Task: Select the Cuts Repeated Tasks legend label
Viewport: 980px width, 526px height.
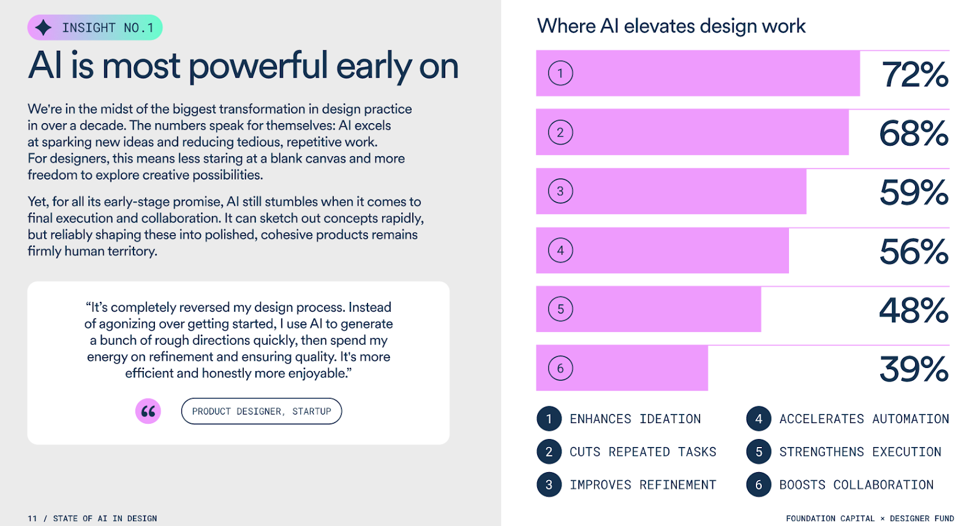Action: coord(643,452)
